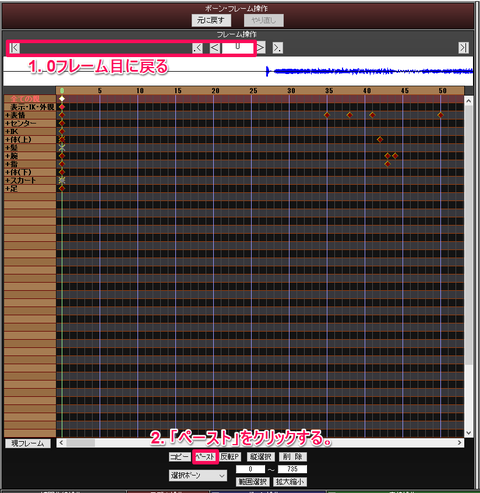Expand the 体(下) track group
Screen dimensions: 480x493
click(x=7, y=172)
